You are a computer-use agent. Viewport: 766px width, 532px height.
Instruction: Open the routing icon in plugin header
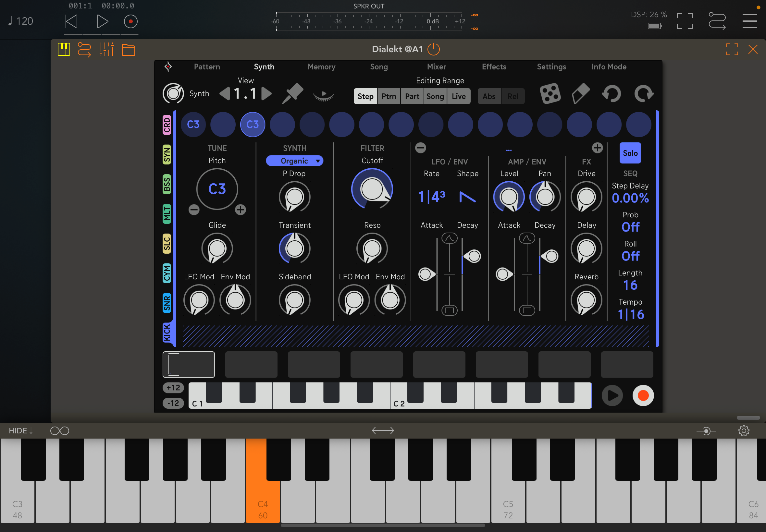click(84, 50)
